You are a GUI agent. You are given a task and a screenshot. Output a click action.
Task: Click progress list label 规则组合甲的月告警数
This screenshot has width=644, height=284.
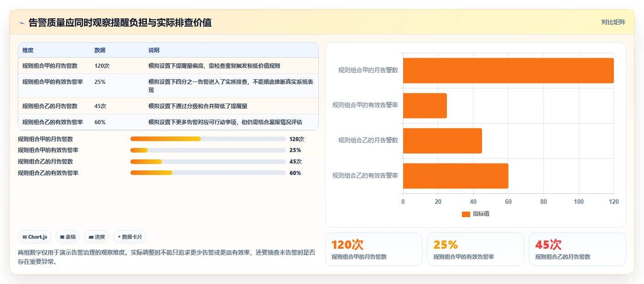tap(45, 139)
